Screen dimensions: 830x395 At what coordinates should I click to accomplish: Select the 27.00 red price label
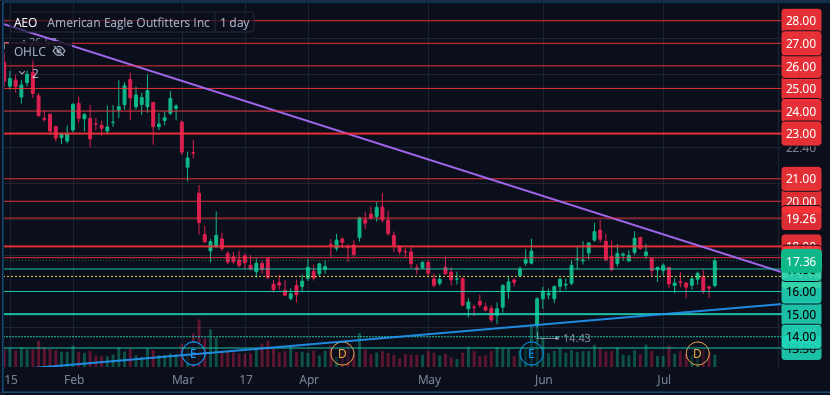(801, 43)
